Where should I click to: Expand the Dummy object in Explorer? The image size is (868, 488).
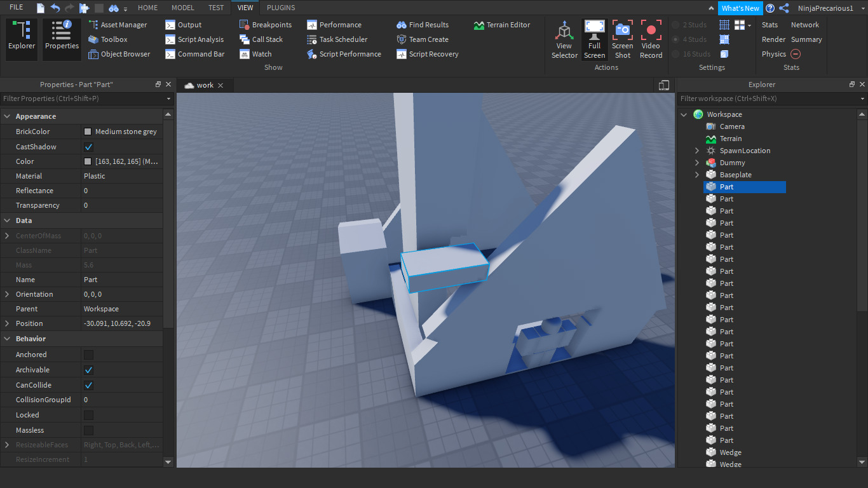click(x=697, y=163)
